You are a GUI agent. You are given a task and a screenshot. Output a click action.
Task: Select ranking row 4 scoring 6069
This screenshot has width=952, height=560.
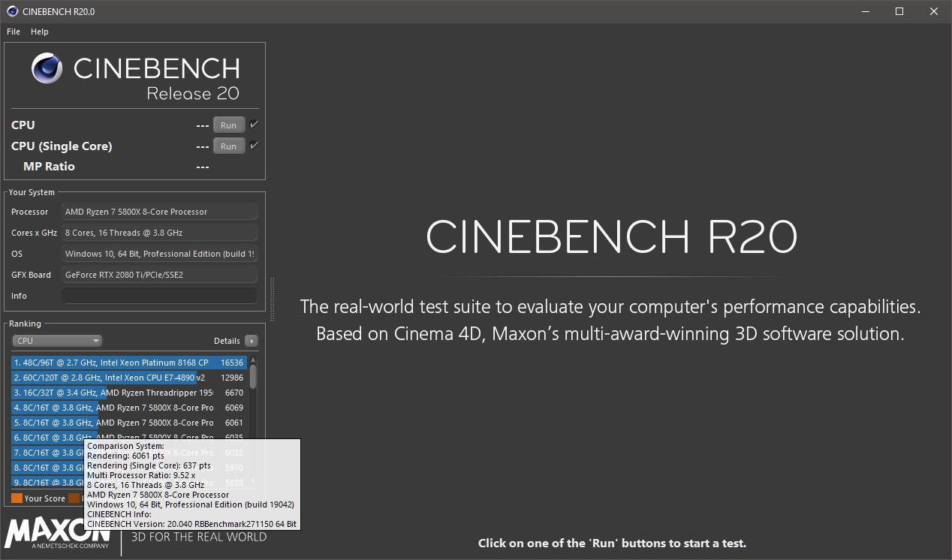point(128,408)
